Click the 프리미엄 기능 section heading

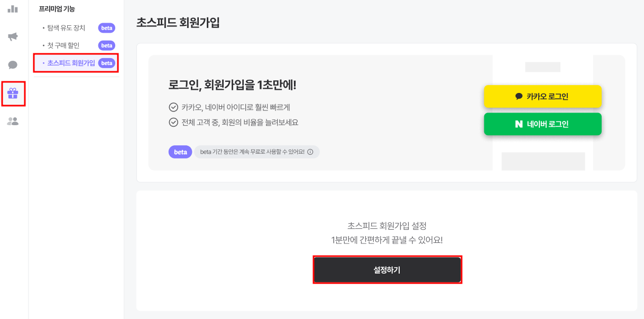[57, 8]
